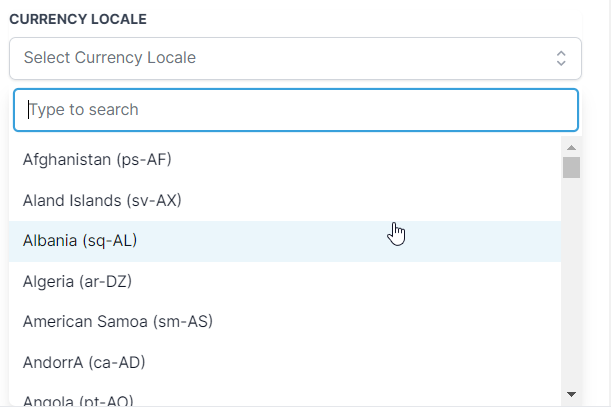611x418 pixels.
Task: Click the up-down chevron icon in locale selector
Action: 561,58
